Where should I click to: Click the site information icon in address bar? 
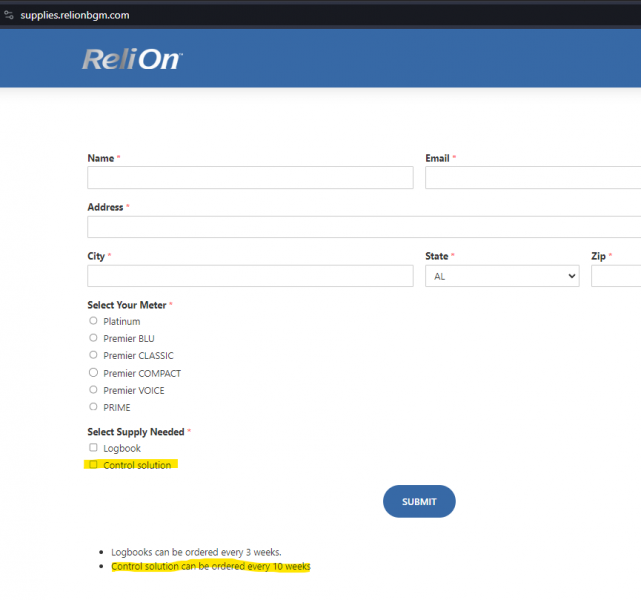8,15
